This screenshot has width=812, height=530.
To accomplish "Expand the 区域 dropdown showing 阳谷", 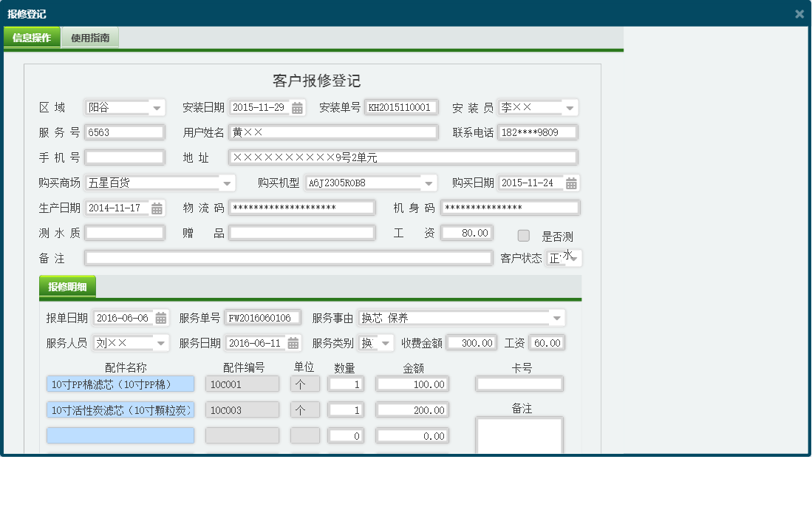I will pos(156,107).
